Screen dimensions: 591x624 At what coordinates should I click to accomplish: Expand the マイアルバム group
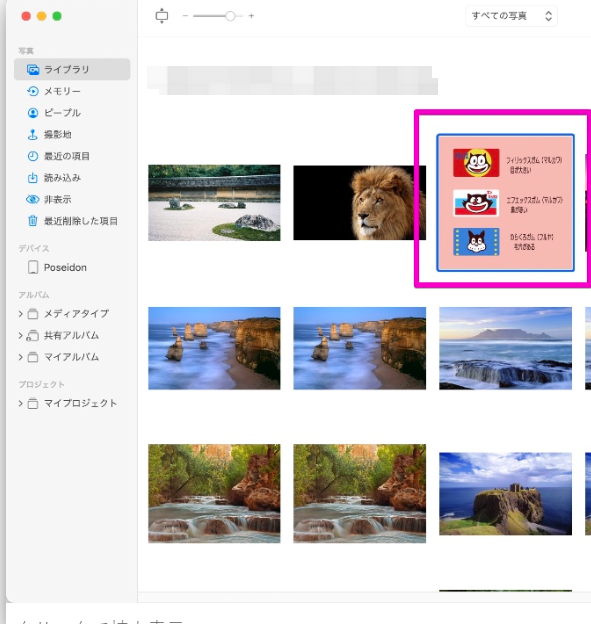(x=20, y=357)
